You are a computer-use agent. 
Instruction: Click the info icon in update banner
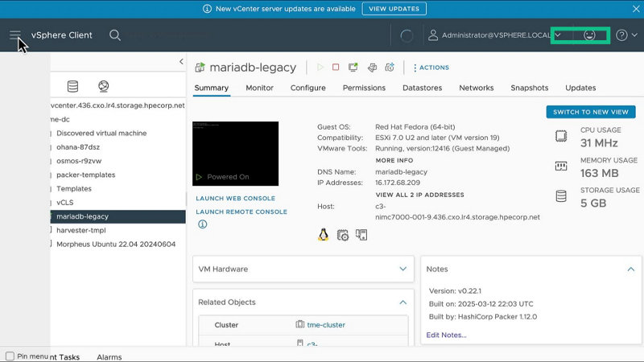click(207, 9)
